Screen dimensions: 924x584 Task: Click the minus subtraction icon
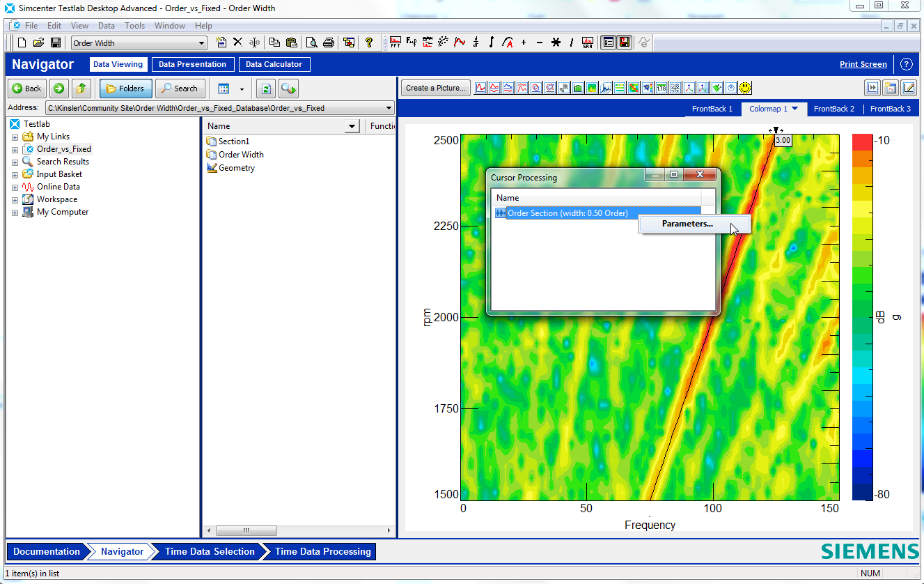pyautogui.click(x=540, y=43)
